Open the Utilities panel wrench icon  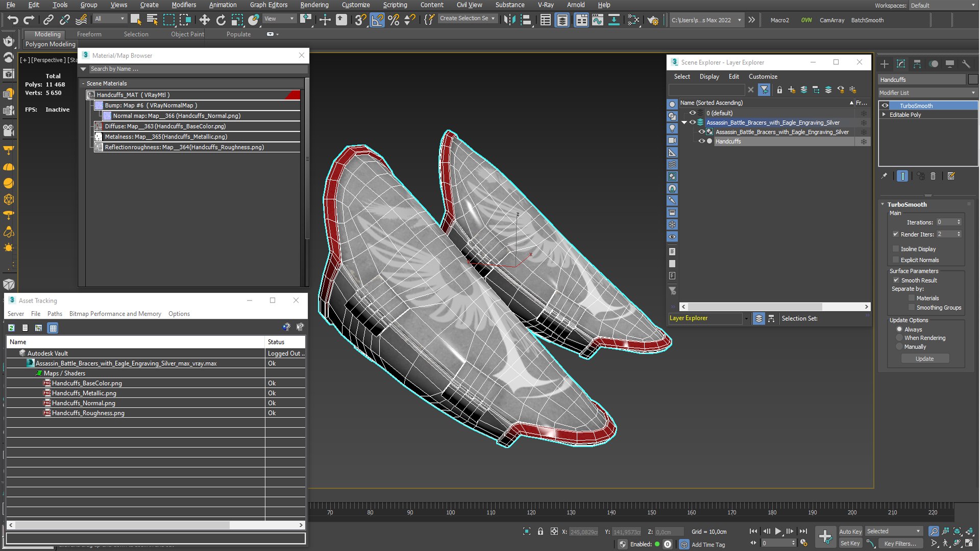(966, 64)
